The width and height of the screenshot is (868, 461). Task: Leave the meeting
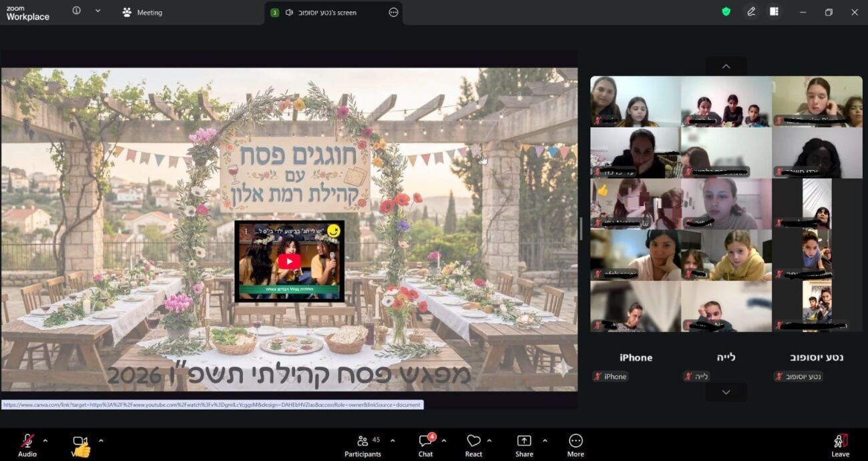click(x=840, y=445)
